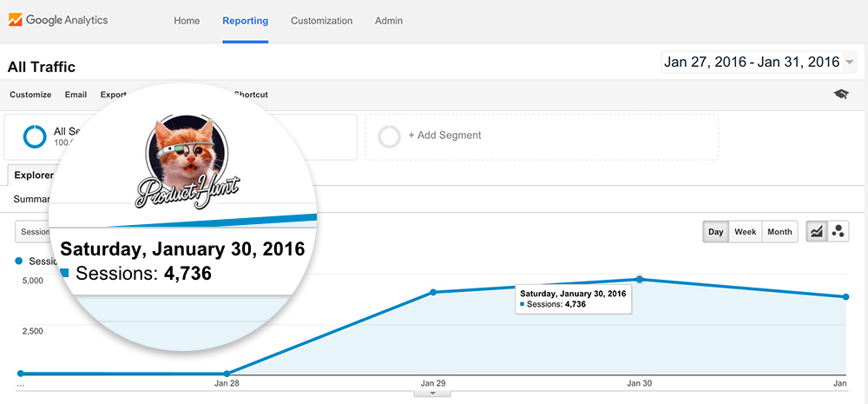Select the Month granularity toggle
The image size is (868, 404).
point(779,232)
